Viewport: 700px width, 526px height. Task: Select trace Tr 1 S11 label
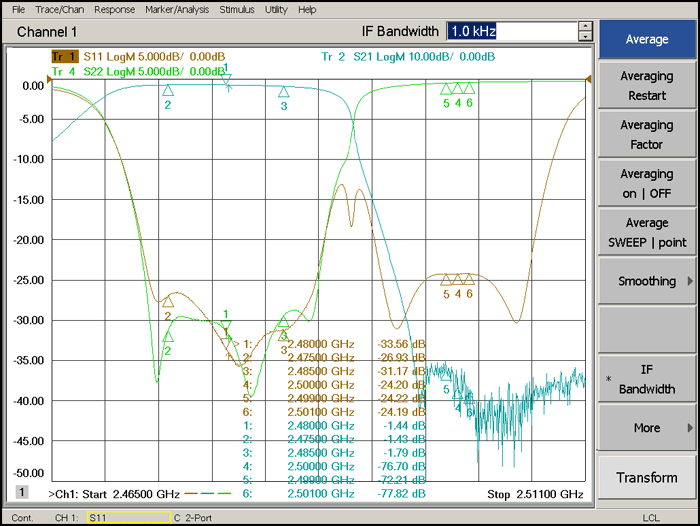click(x=138, y=57)
